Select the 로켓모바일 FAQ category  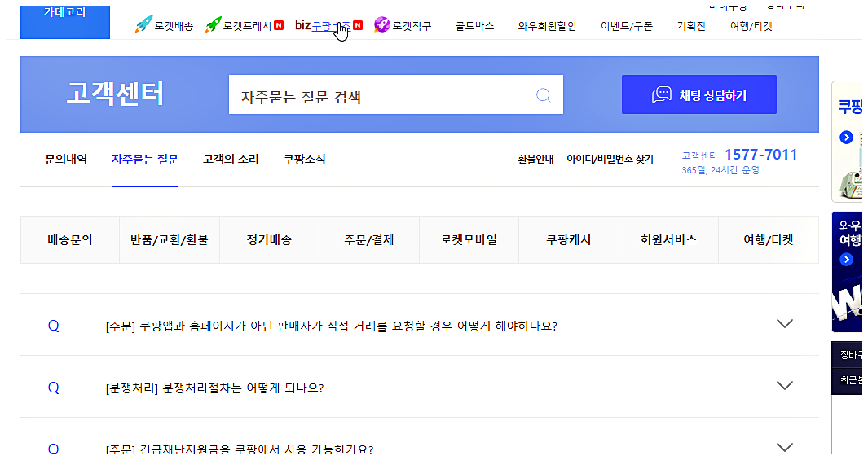(469, 240)
